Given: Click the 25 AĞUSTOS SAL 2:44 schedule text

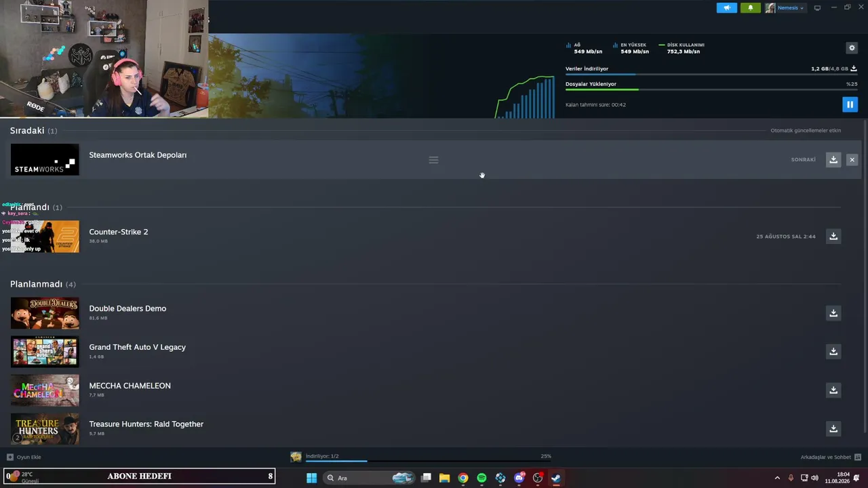Looking at the screenshot, I should coord(786,237).
